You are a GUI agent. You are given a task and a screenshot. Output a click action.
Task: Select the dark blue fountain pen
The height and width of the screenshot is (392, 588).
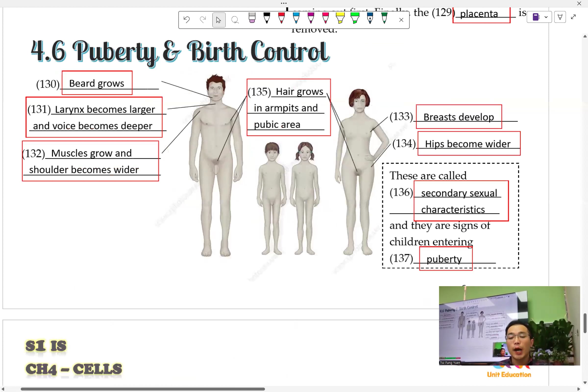(370, 18)
